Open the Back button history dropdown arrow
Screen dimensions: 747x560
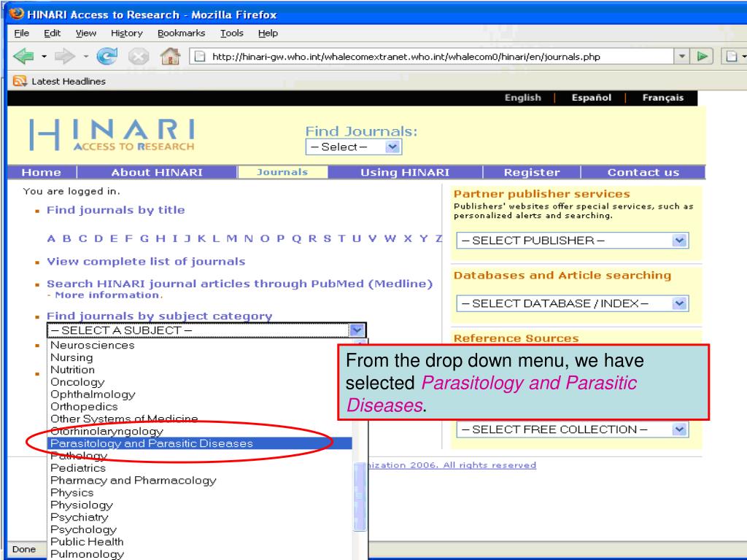44,57
